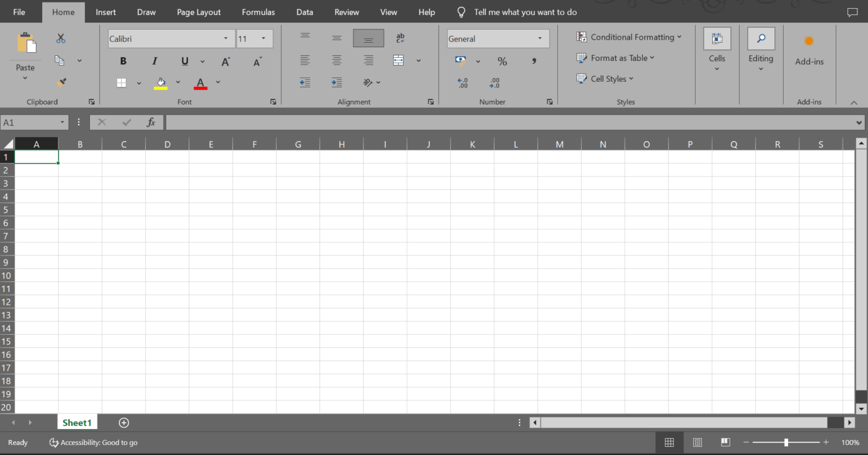Toggle Bold formatting
This screenshot has width=868, height=455.
[x=123, y=61]
